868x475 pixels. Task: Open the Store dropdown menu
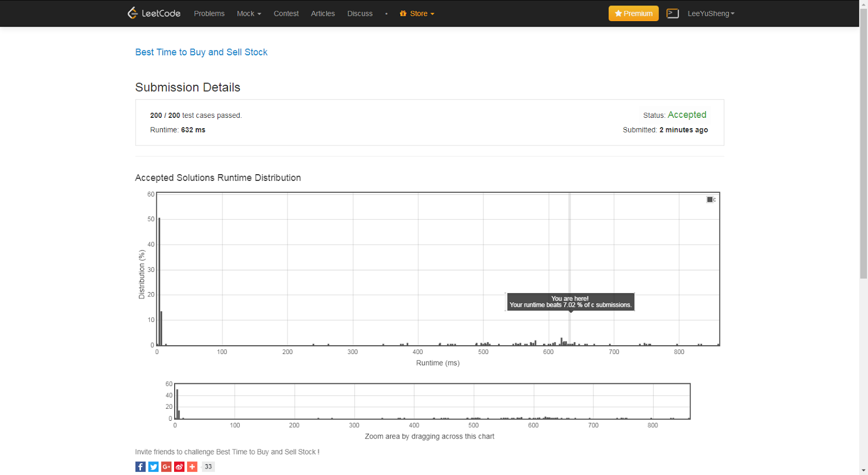tap(417, 14)
